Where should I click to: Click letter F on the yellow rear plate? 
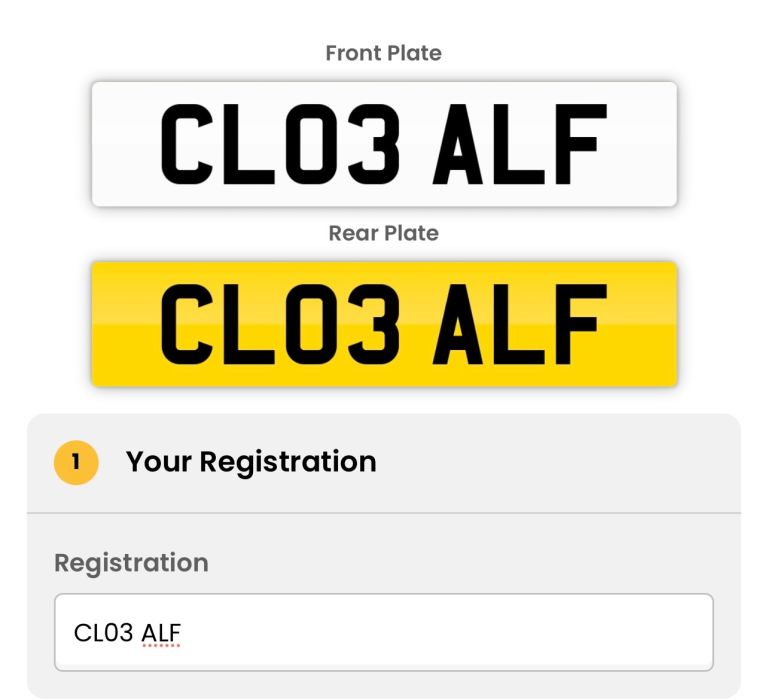click(x=577, y=324)
